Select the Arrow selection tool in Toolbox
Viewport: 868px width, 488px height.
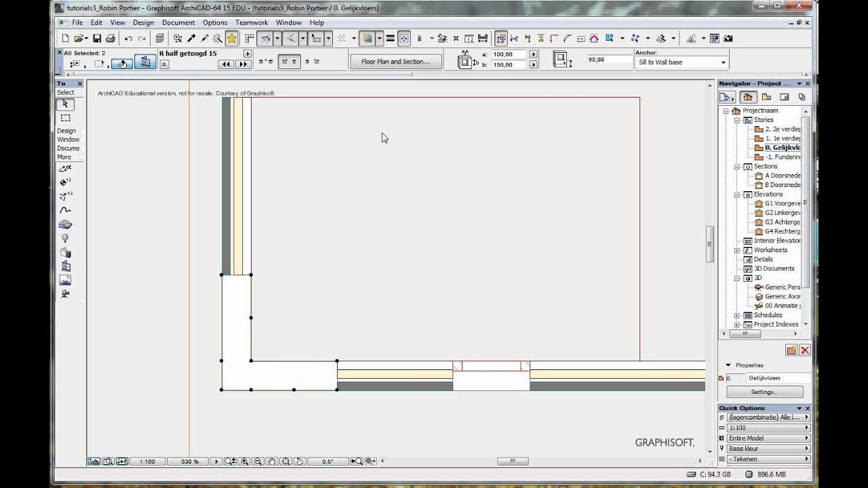tap(65, 104)
